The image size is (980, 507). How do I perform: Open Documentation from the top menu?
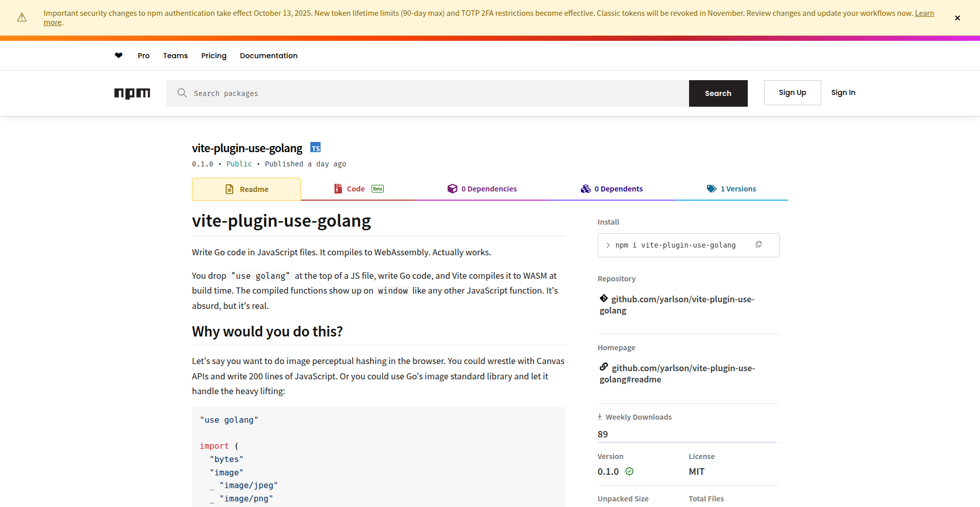pyautogui.click(x=268, y=56)
